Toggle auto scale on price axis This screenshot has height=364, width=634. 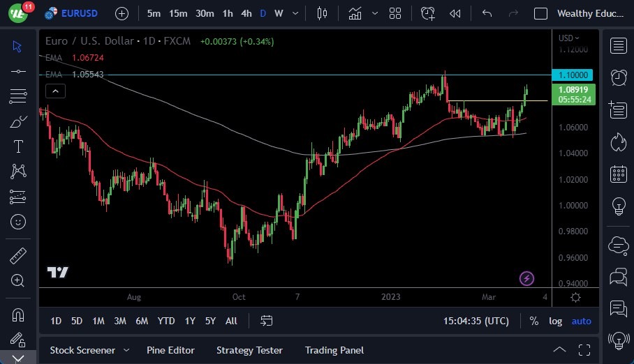[x=581, y=321]
